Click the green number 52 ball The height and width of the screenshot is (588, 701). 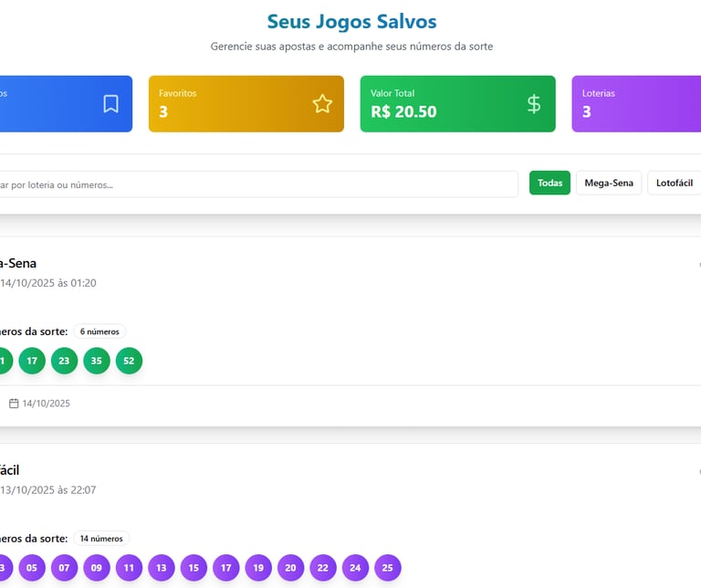129,361
